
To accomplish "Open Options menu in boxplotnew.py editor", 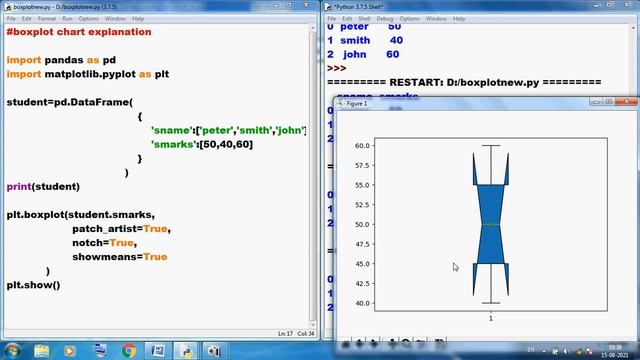I will pos(89,19).
